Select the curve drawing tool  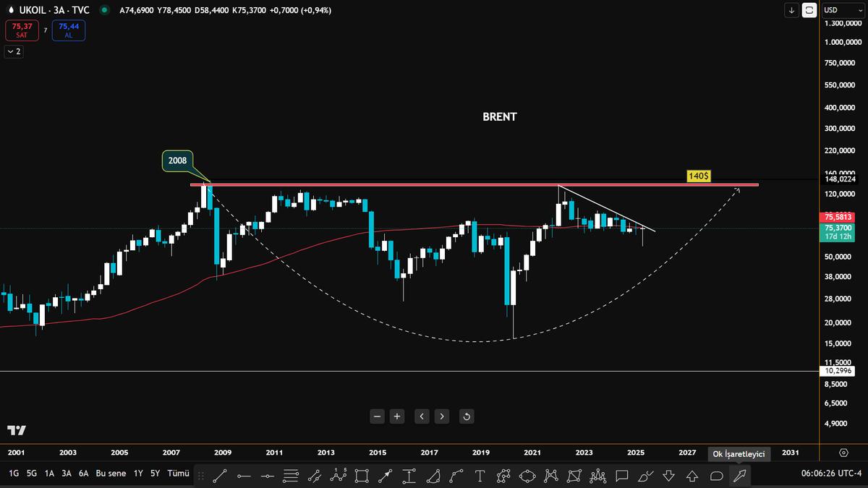tap(456, 476)
